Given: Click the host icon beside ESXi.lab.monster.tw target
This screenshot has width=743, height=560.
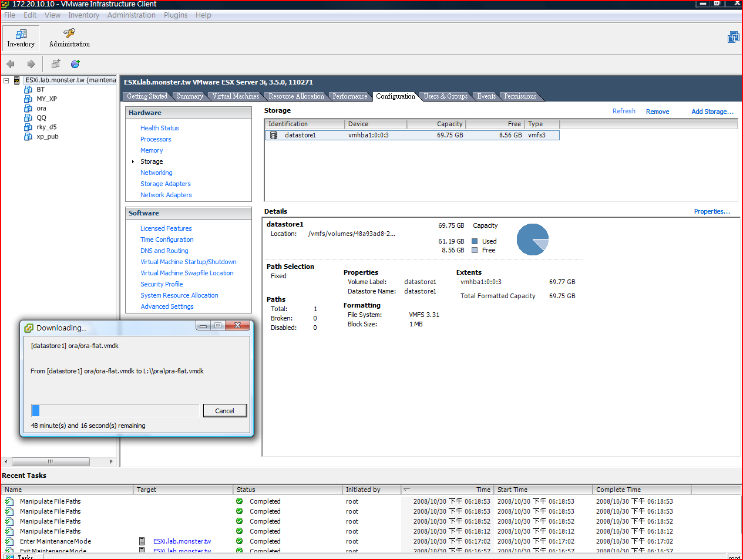Looking at the screenshot, I should click(x=142, y=541).
